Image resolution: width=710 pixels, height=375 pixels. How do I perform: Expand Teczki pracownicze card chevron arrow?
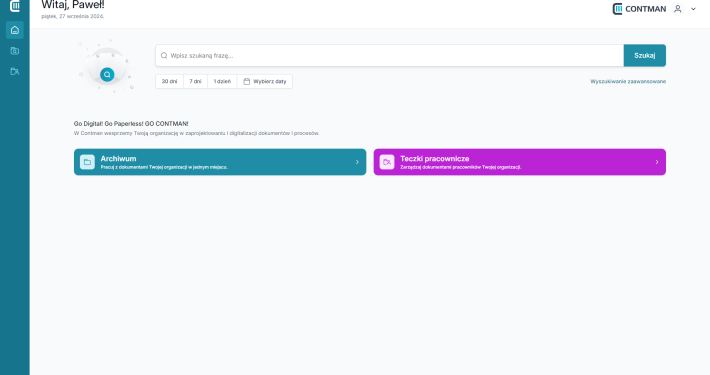click(657, 162)
